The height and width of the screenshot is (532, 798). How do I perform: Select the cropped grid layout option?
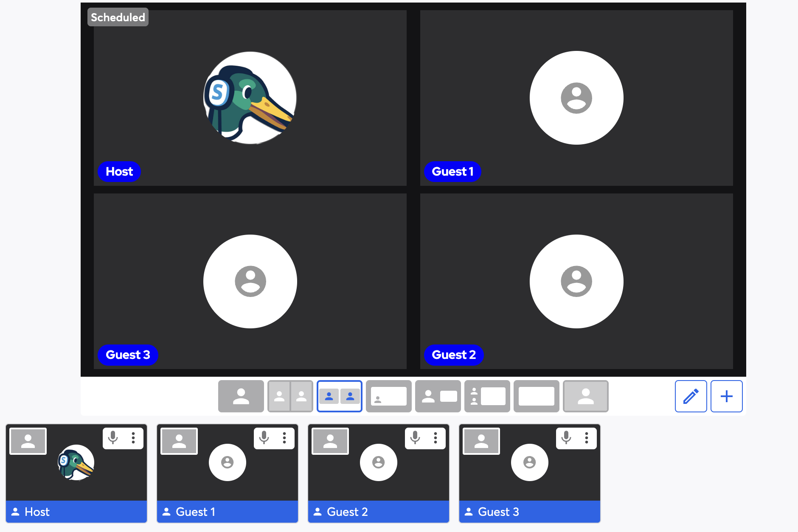coord(340,396)
